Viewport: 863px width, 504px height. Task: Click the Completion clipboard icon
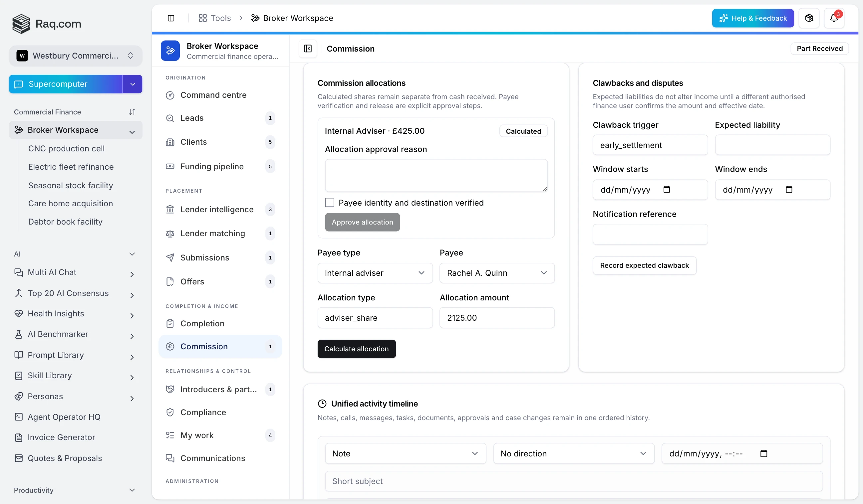click(170, 324)
